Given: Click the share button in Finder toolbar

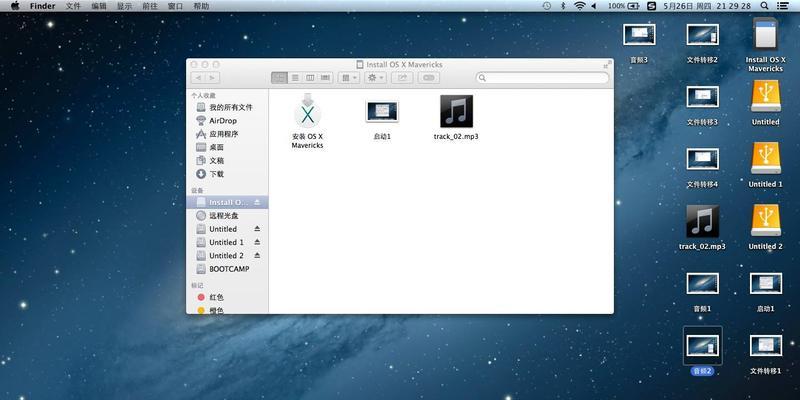Looking at the screenshot, I should tap(402, 78).
